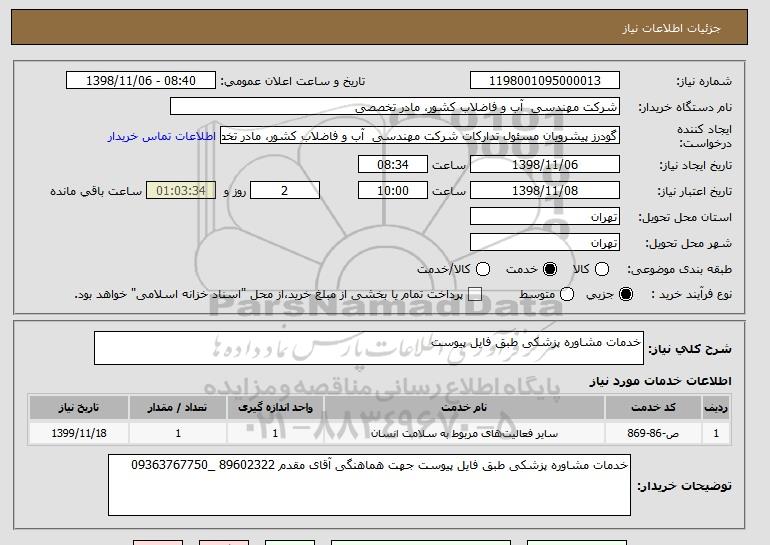The width and height of the screenshot is (770, 545).
Task: Click the تعداد / مقدار column header
Action: (178, 408)
